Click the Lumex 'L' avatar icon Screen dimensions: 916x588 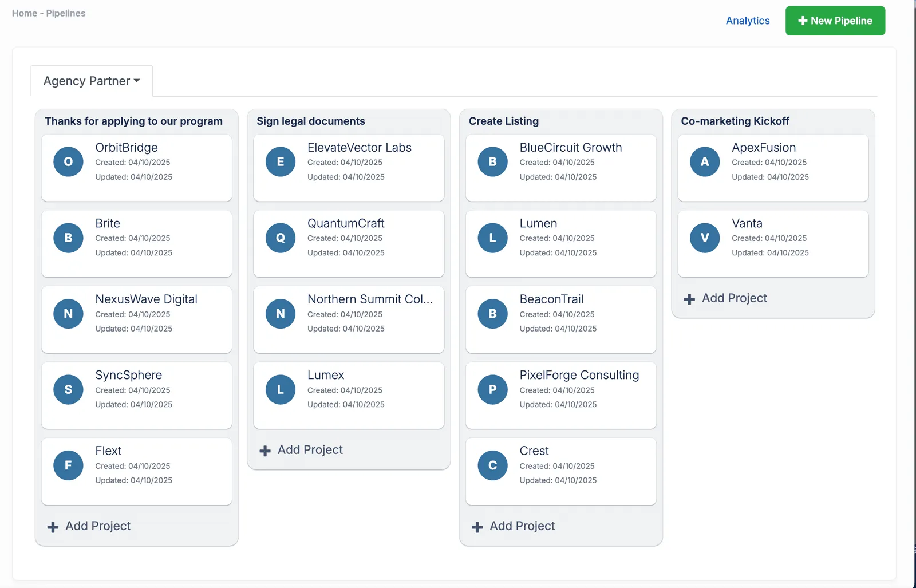pos(281,389)
